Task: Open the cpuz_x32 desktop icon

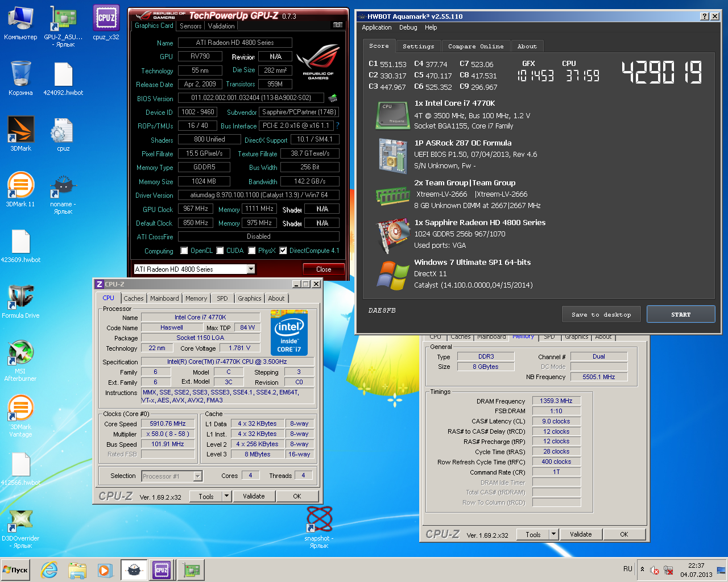Action: [x=106, y=23]
